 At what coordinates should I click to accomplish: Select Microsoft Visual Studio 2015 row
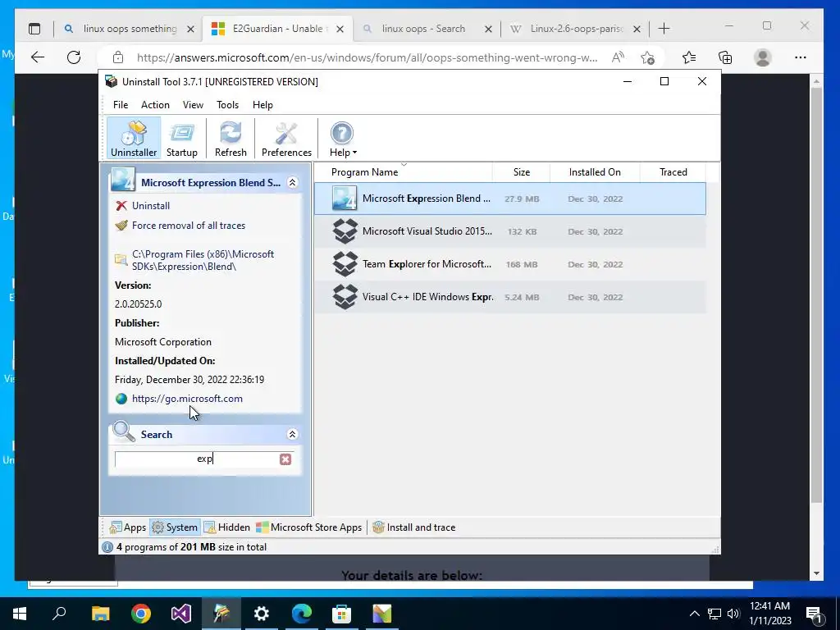(x=509, y=231)
